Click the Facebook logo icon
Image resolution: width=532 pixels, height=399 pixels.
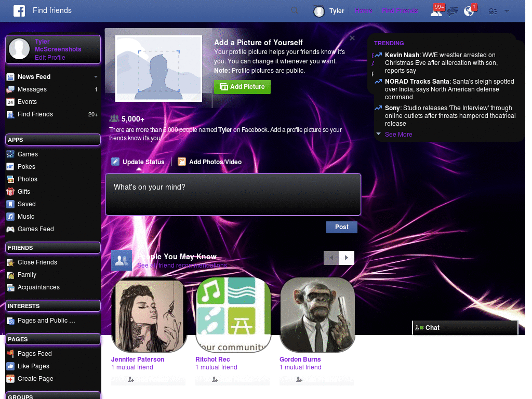19,11
